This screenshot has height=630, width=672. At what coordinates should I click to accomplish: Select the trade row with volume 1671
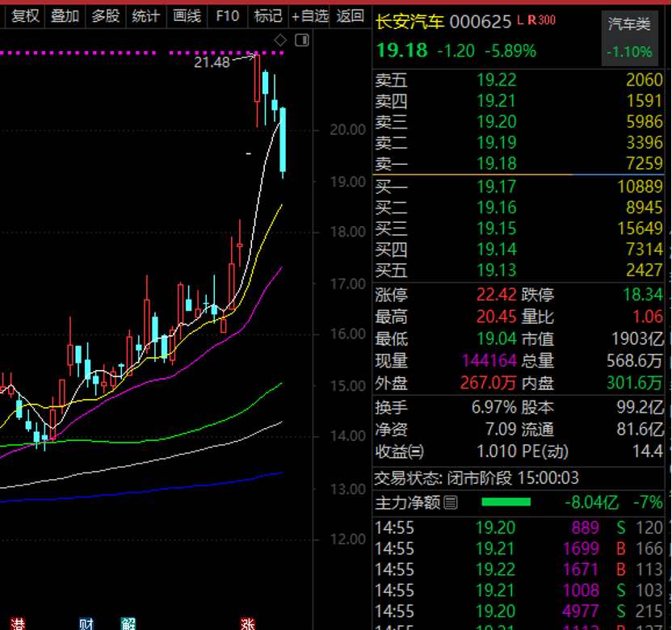click(x=519, y=570)
